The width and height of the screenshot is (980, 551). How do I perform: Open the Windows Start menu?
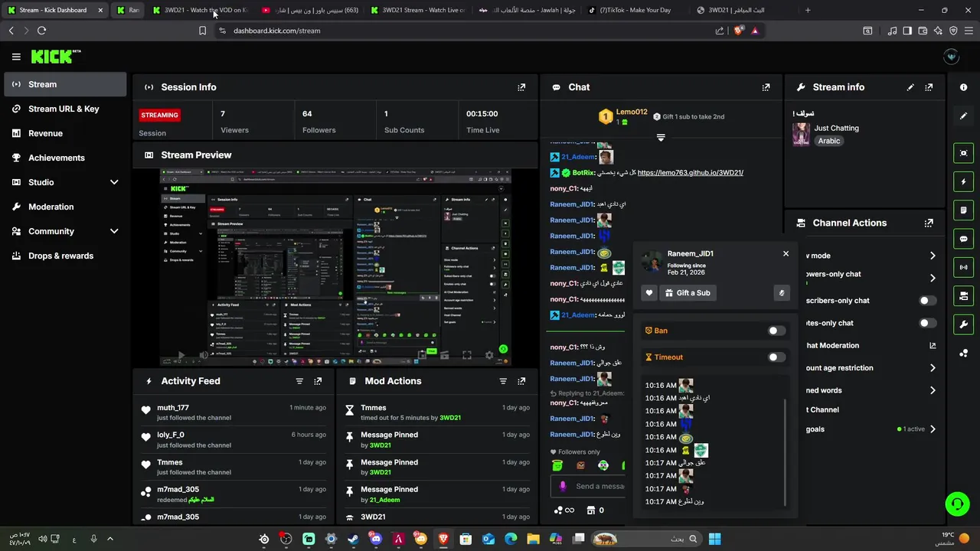(714, 539)
